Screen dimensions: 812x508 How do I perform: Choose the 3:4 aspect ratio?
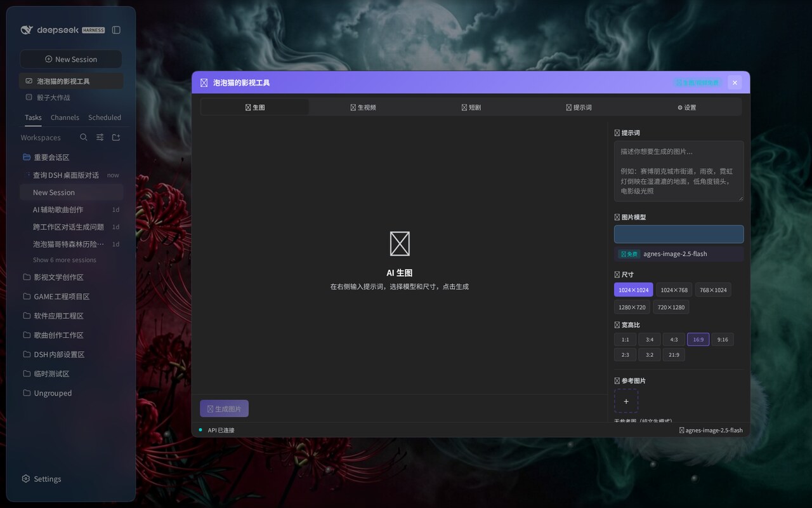(x=650, y=340)
